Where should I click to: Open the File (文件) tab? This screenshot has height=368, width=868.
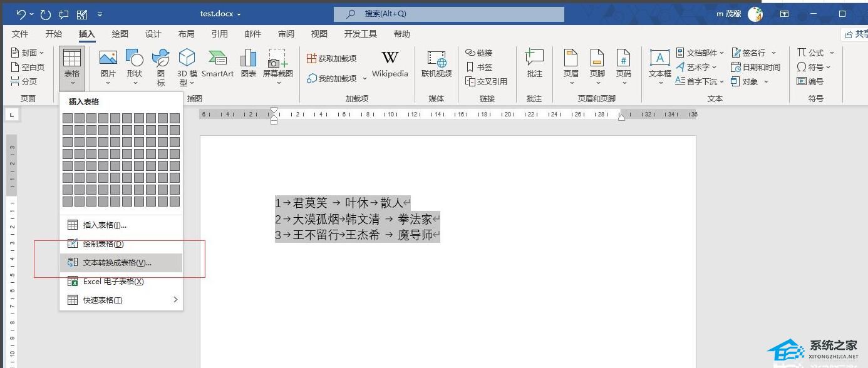[x=20, y=34]
